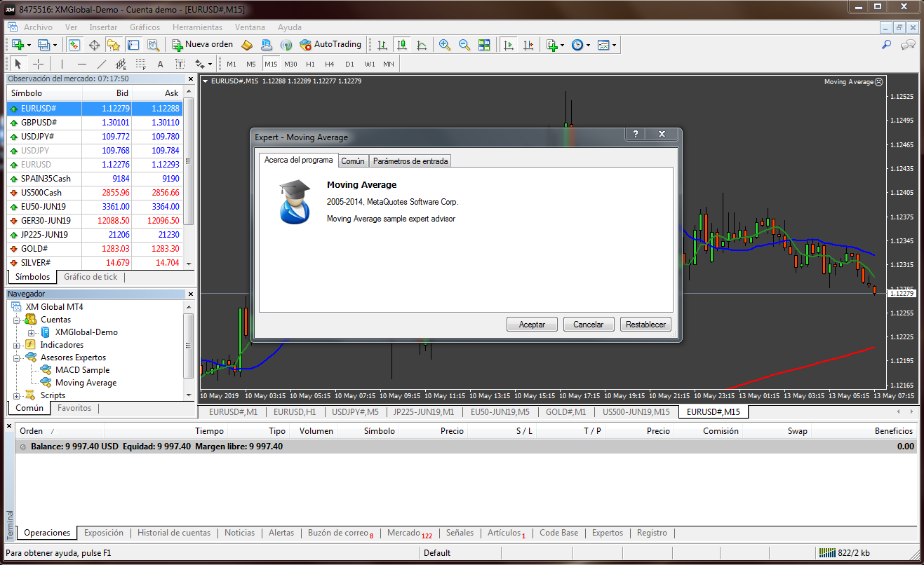Screen dimensions: 924x565
Task: Open the Gráficos menu
Action: [x=145, y=27]
